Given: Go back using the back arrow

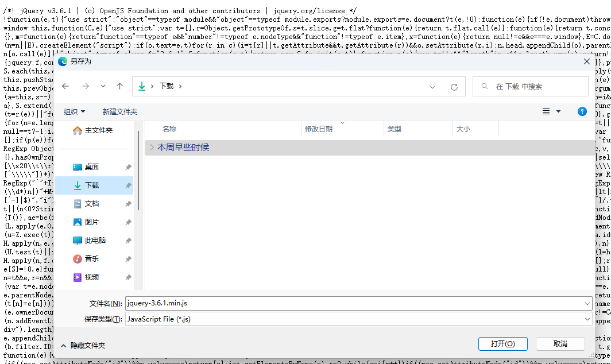Looking at the screenshot, I should tap(65, 86).
